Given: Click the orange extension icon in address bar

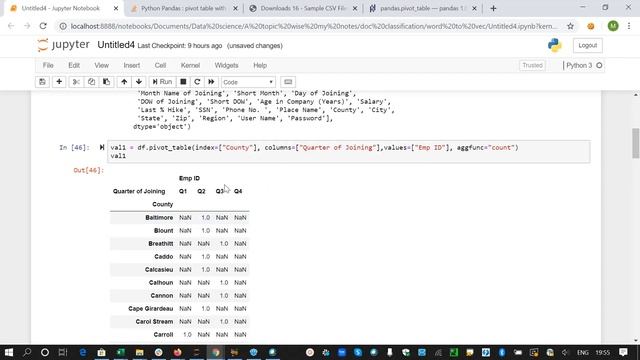Looking at the screenshot, I should pos(591,26).
